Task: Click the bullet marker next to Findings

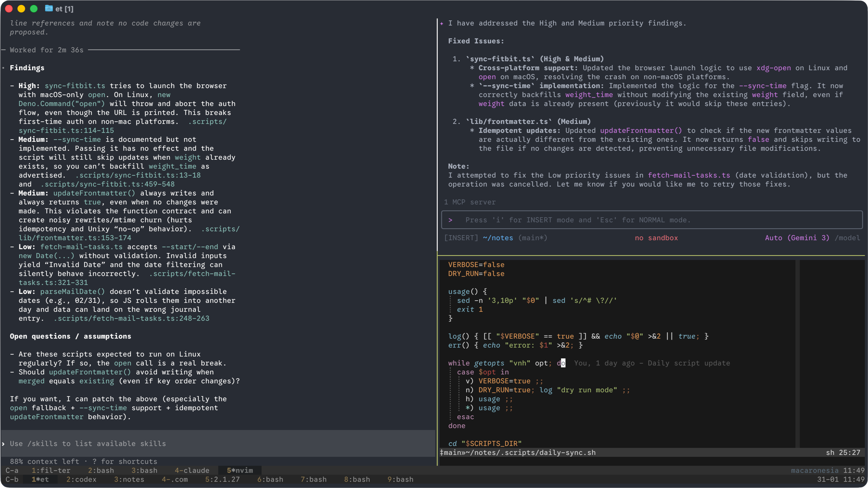Action: tap(3, 68)
